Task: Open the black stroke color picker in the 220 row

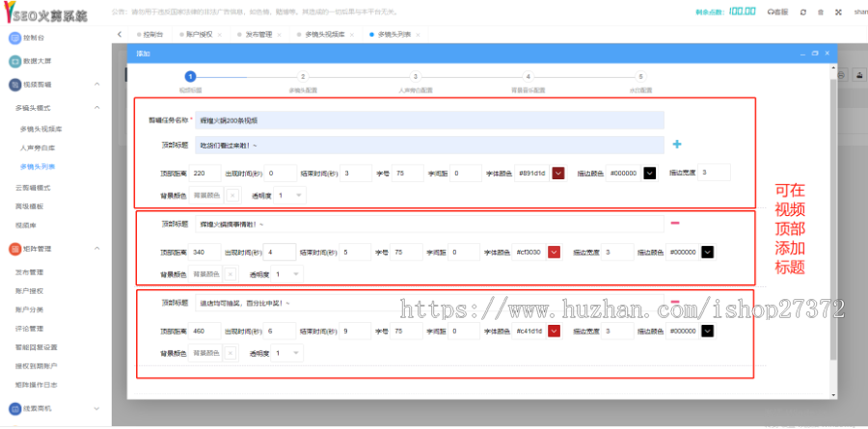Action: point(649,174)
